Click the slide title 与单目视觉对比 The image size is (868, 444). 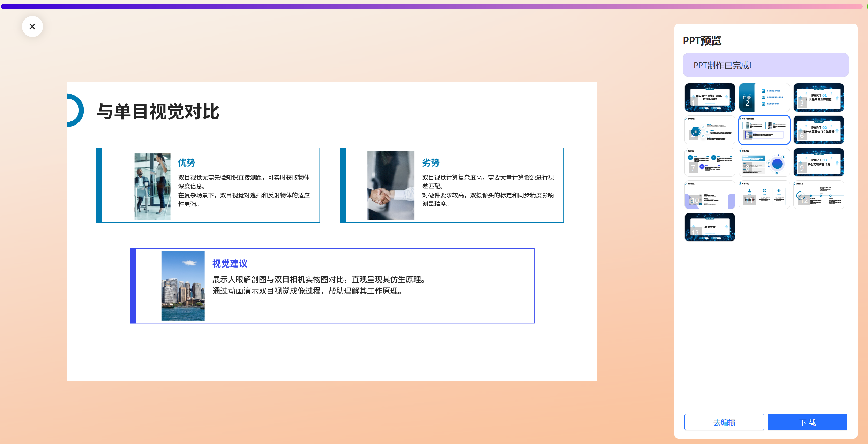click(158, 112)
